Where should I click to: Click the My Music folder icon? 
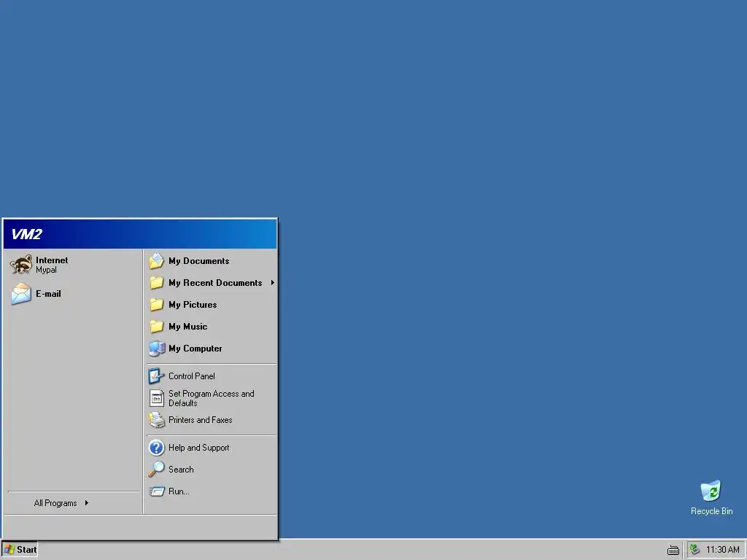pyautogui.click(x=156, y=327)
